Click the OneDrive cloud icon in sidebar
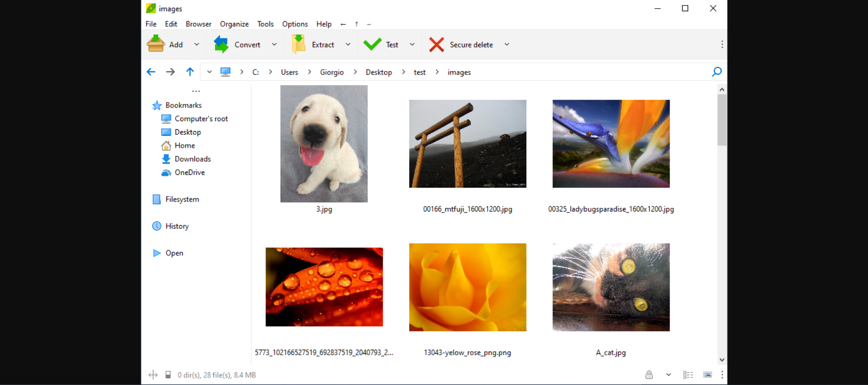This screenshot has width=868, height=385. [x=166, y=173]
